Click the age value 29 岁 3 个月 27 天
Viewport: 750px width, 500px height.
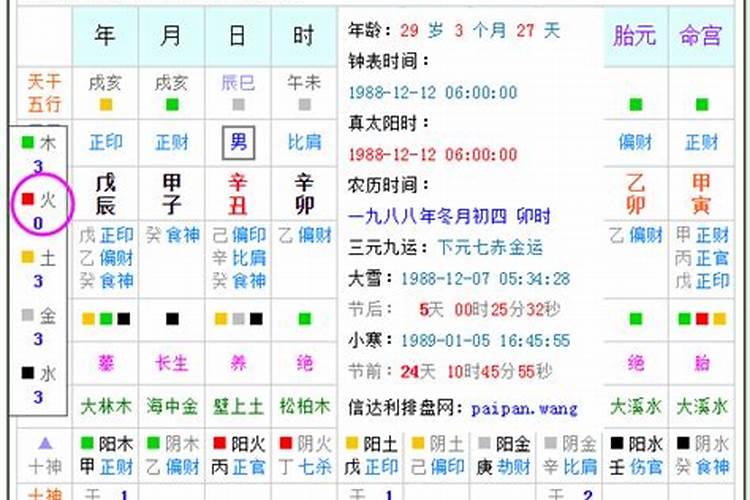[x=480, y=31]
